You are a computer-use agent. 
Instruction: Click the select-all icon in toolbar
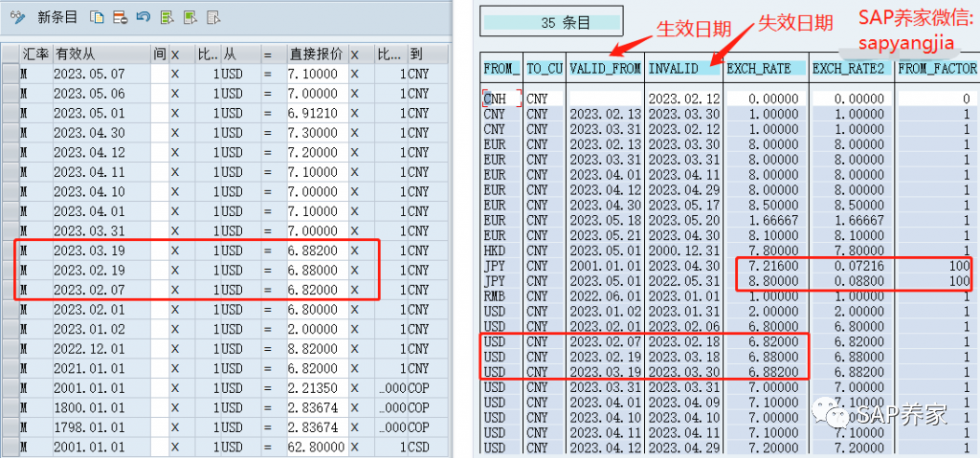(167, 17)
